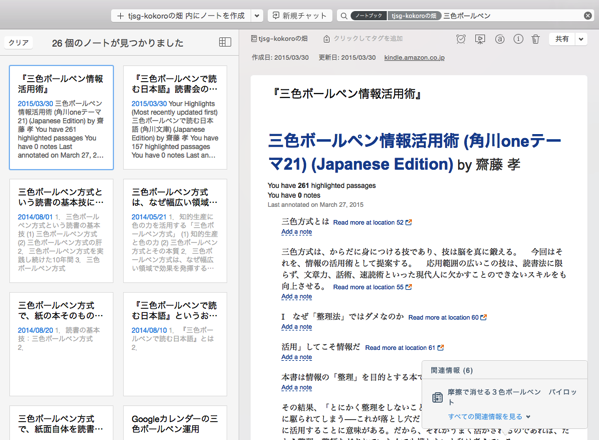Select note card 『三色ボールペンで読む日本語』というお…
Image resolution: width=599 pixels, height=440 pixels.
pyautogui.click(x=175, y=344)
